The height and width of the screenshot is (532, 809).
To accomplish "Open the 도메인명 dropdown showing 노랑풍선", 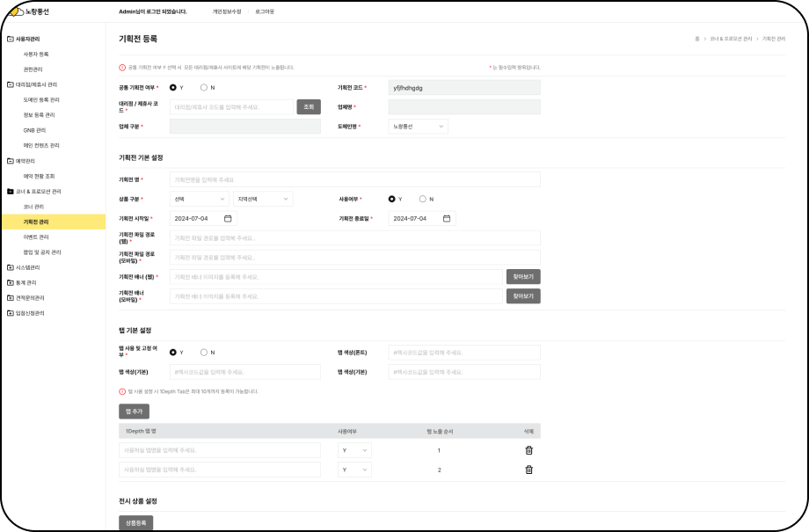I will tap(419, 127).
